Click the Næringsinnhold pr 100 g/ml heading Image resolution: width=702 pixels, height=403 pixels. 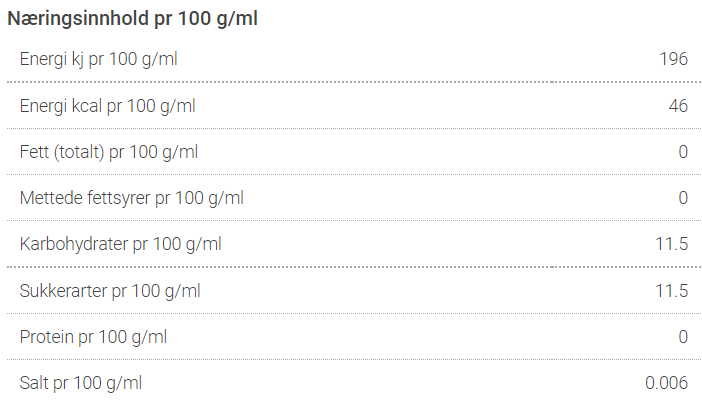pos(133,19)
